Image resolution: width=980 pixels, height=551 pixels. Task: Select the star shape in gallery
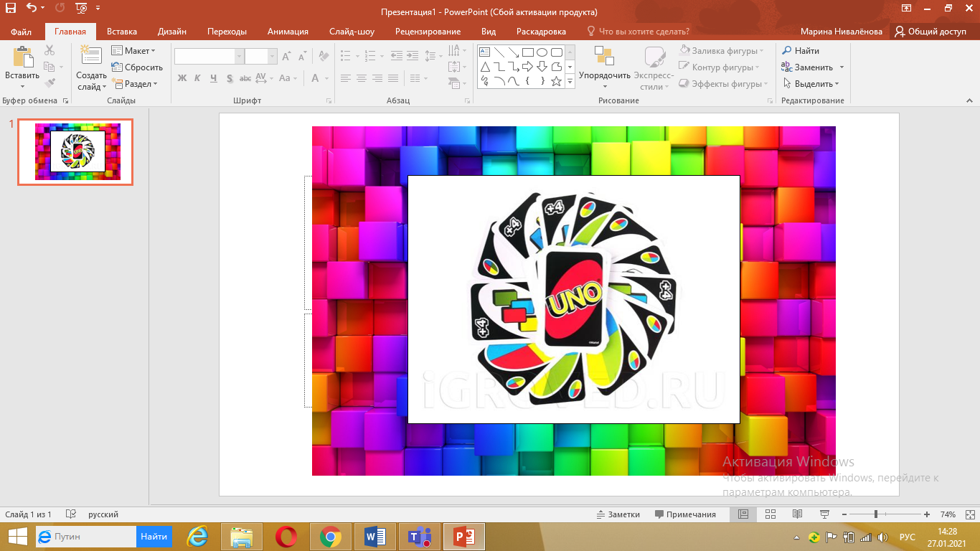(x=556, y=81)
